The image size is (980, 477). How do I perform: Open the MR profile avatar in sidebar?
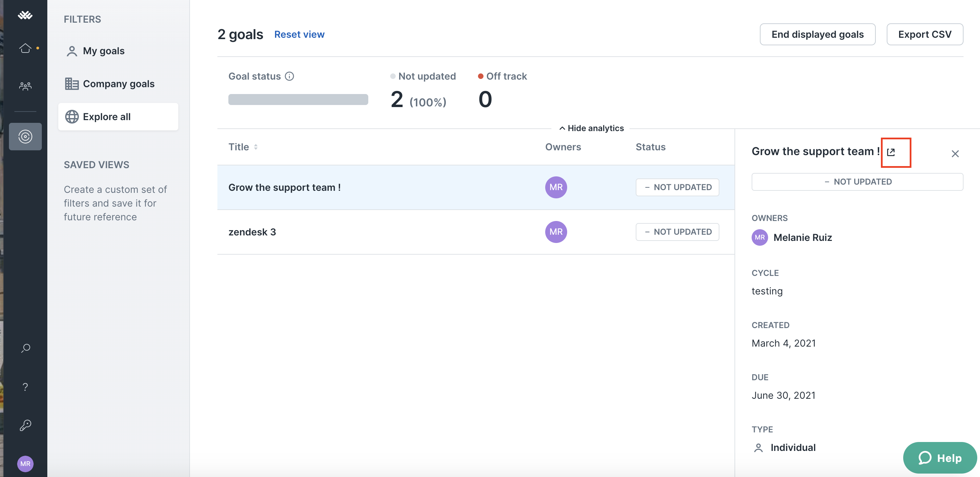[x=25, y=463]
